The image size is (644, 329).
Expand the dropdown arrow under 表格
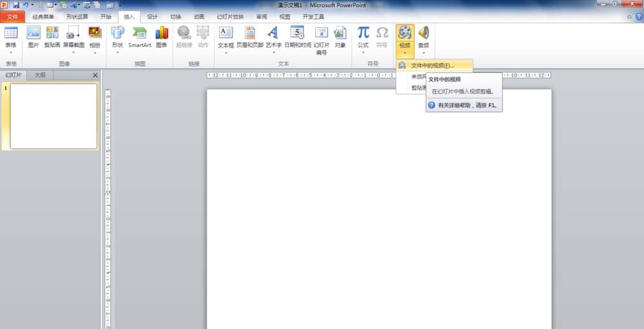(11, 53)
